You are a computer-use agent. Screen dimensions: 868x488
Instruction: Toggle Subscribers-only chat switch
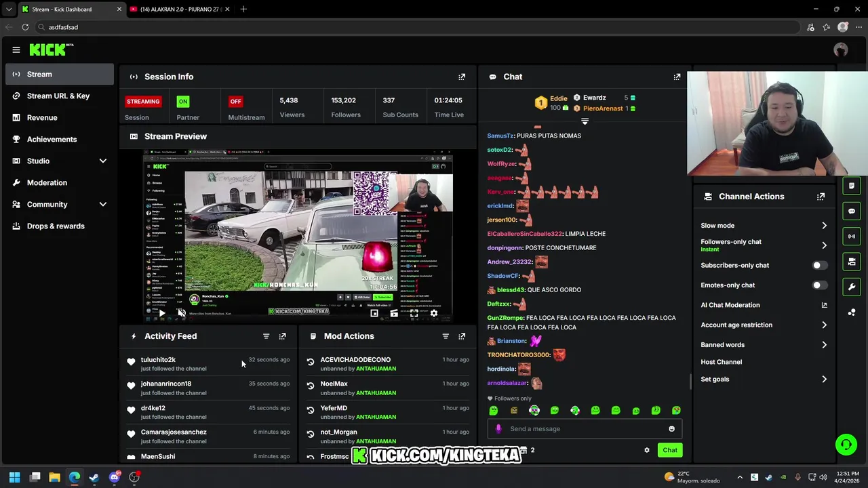pos(820,265)
